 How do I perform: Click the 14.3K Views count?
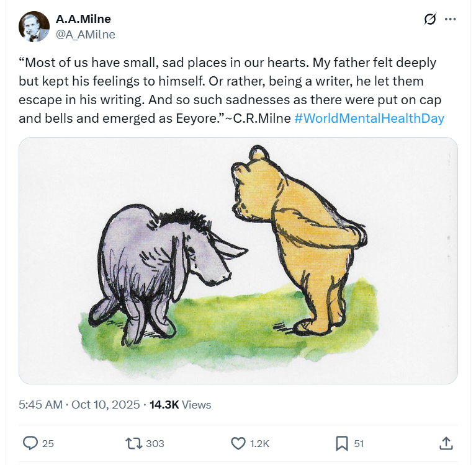click(x=180, y=405)
